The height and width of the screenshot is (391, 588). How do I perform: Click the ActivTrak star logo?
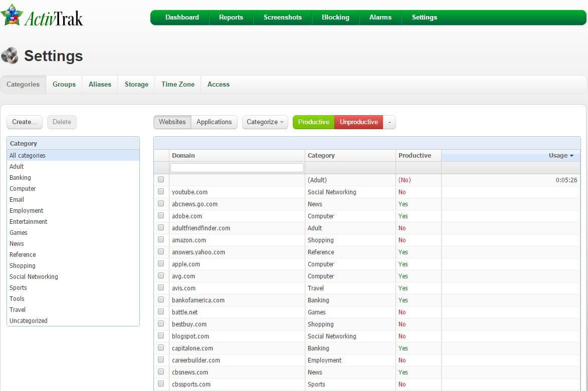click(x=12, y=15)
